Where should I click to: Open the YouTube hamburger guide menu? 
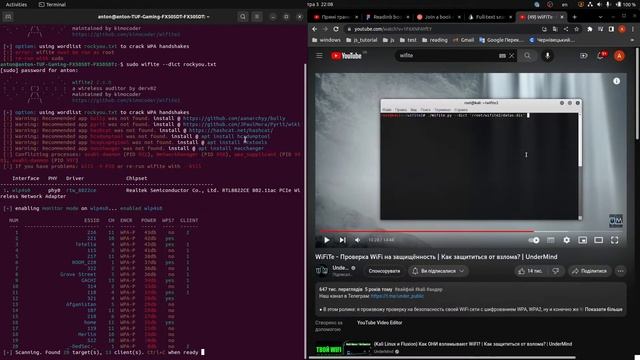point(319,56)
